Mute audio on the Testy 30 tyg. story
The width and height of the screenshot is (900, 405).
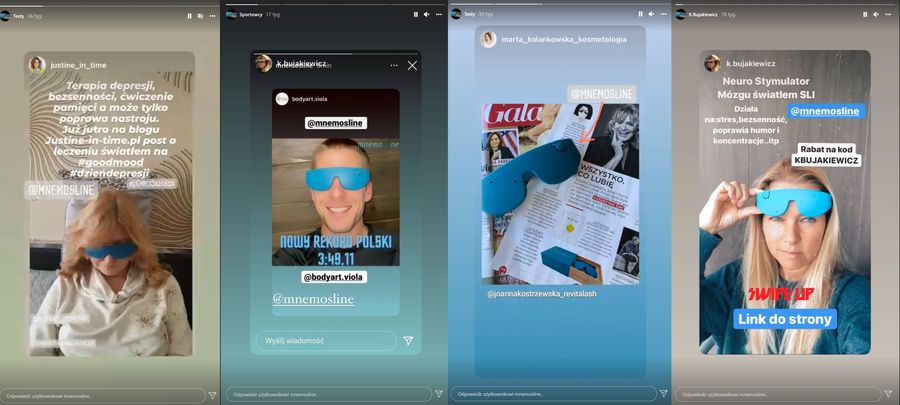651,14
